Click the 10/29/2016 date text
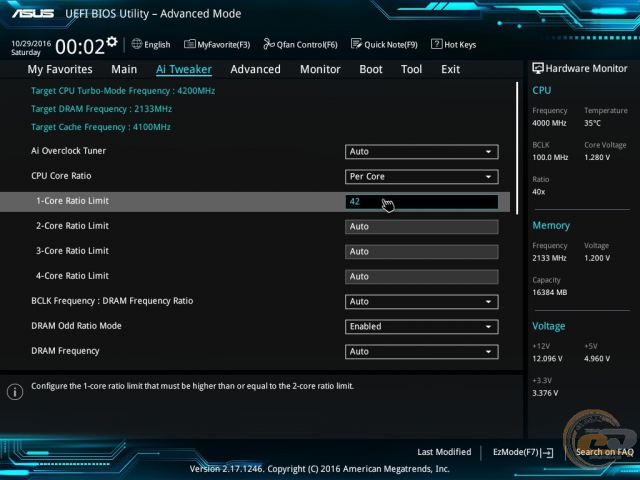This screenshot has height=480, width=640. pyautogui.click(x=31, y=43)
